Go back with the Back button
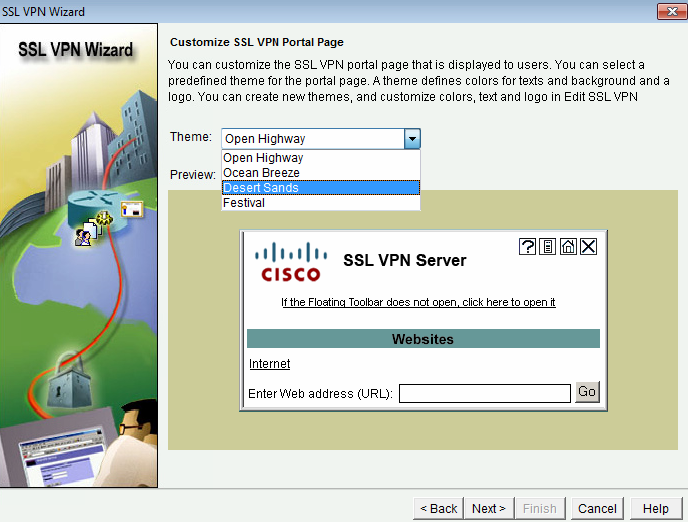Screen dimensions: 688x522 [x=438, y=508]
